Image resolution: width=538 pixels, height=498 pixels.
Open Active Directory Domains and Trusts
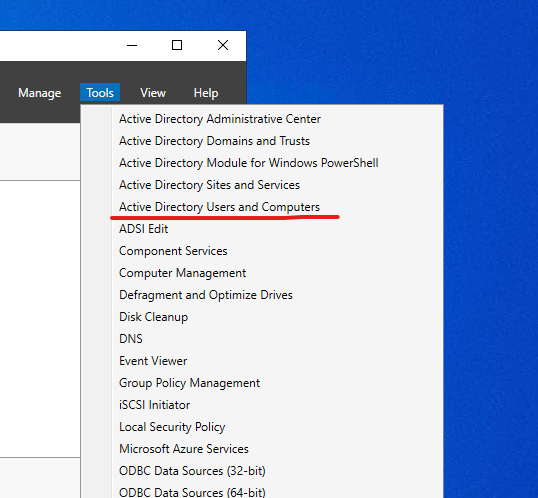214,141
